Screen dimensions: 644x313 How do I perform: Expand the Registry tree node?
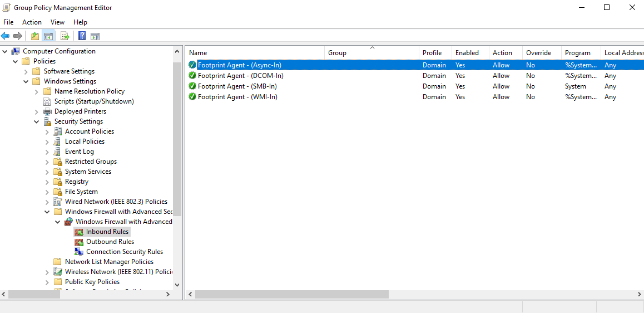pos(47,182)
